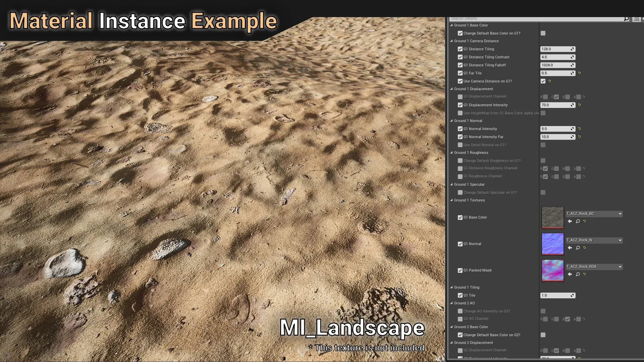644x362 pixels.
Task: Click the G1 Packed Mask texture thumbnail
Action: pyautogui.click(x=552, y=270)
